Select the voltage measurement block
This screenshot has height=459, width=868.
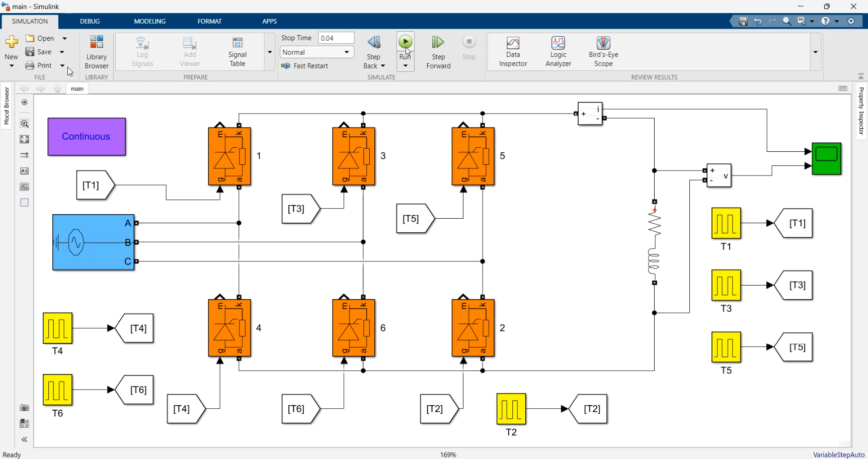pos(719,175)
